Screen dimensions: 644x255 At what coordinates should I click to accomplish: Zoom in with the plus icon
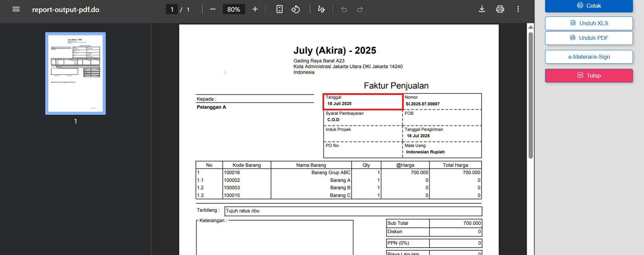point(255,9)
